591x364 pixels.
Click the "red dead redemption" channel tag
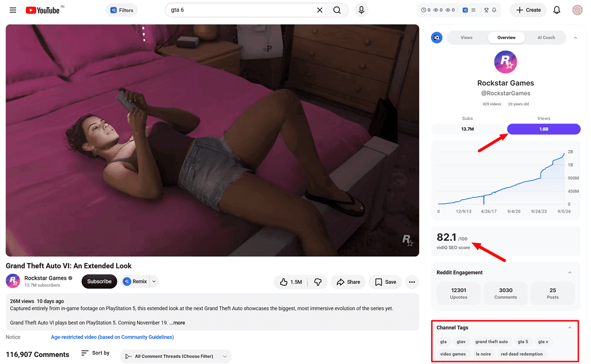pos(522,354)
